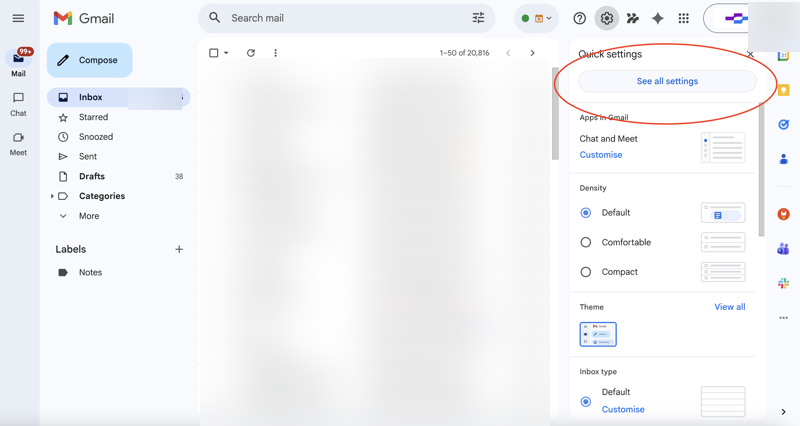Click Customise under Inbox type

(623, 409)
